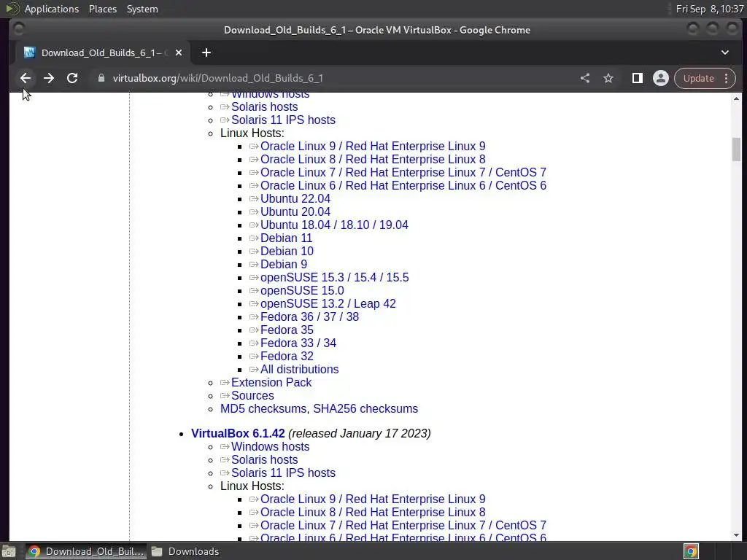Open the Ubuntu 18.04 / 18.10 / 19.04 link

point(334,225)
